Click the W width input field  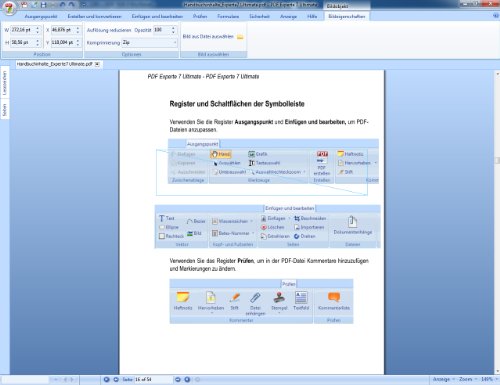(x=22, y=30)
